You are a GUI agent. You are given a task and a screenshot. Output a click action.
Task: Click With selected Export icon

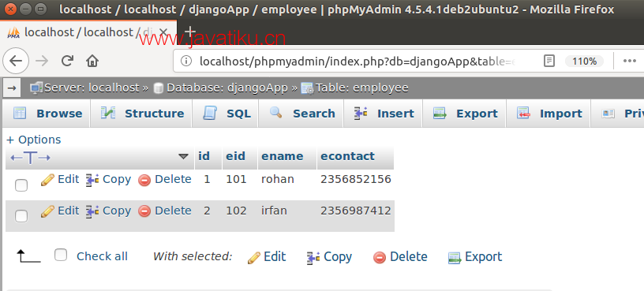pos(455,258)
